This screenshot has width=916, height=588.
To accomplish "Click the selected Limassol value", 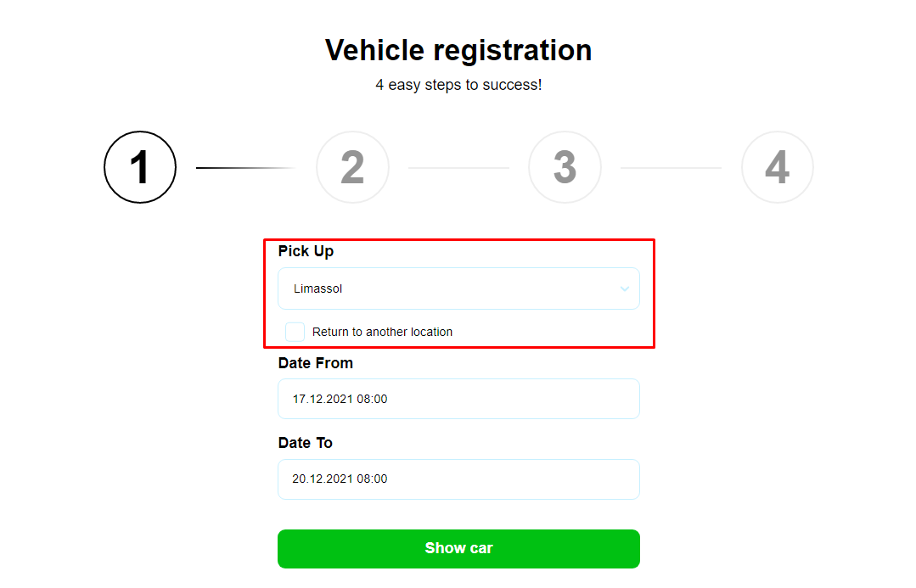I will click(318, 289).
